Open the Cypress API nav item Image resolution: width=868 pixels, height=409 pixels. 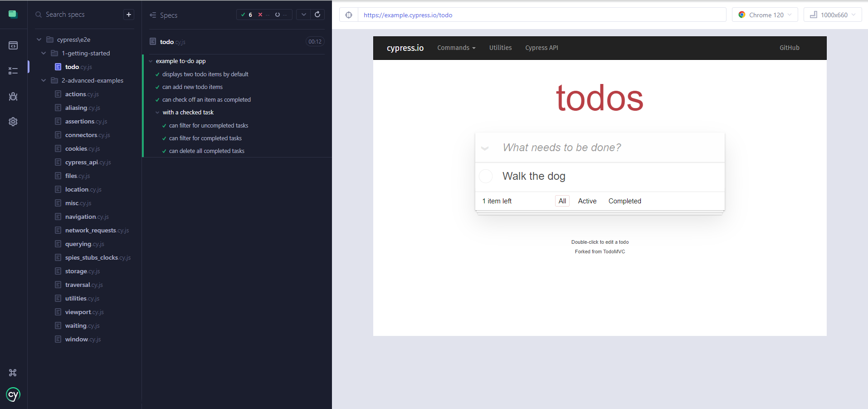(541, 48)
